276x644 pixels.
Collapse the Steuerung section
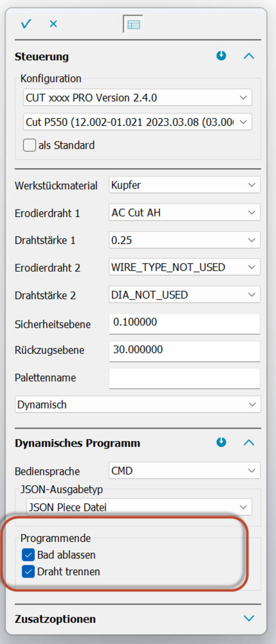[x=249, y=56]
